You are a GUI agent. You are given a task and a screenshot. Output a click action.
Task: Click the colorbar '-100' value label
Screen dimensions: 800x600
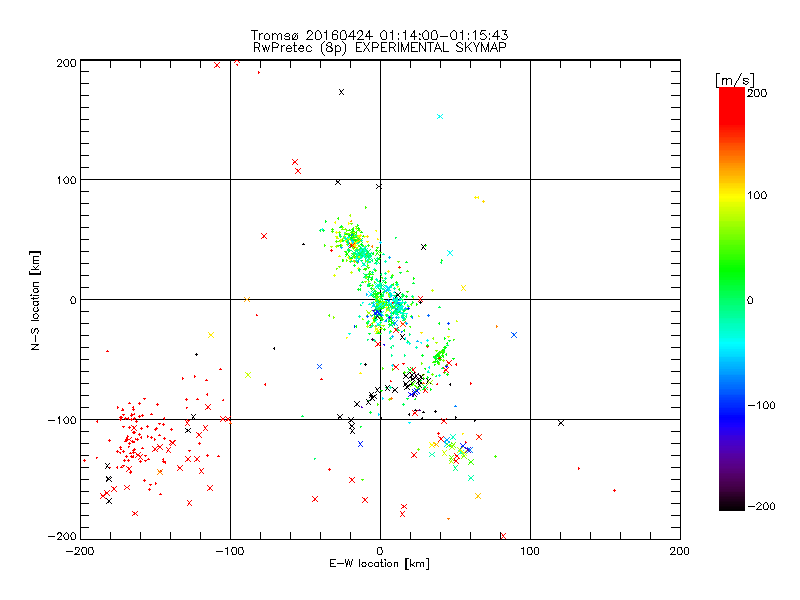coord(761,406)
